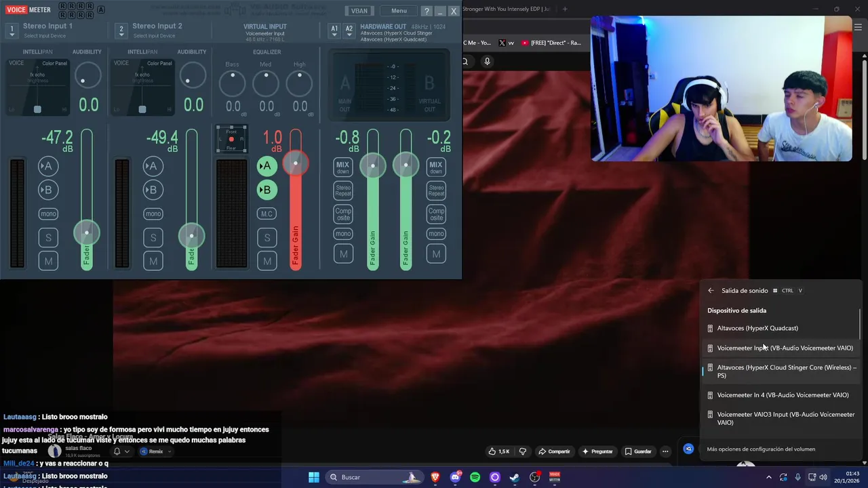This screenshot has width=868, height=488.
Task: Click the Med equalizer knob
Action: coord(266,83)
